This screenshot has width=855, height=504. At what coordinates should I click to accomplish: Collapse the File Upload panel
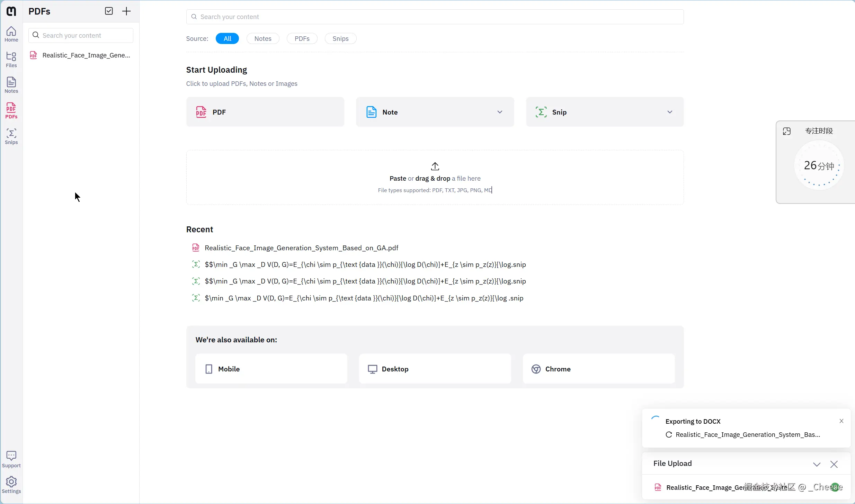coord(817,464)
